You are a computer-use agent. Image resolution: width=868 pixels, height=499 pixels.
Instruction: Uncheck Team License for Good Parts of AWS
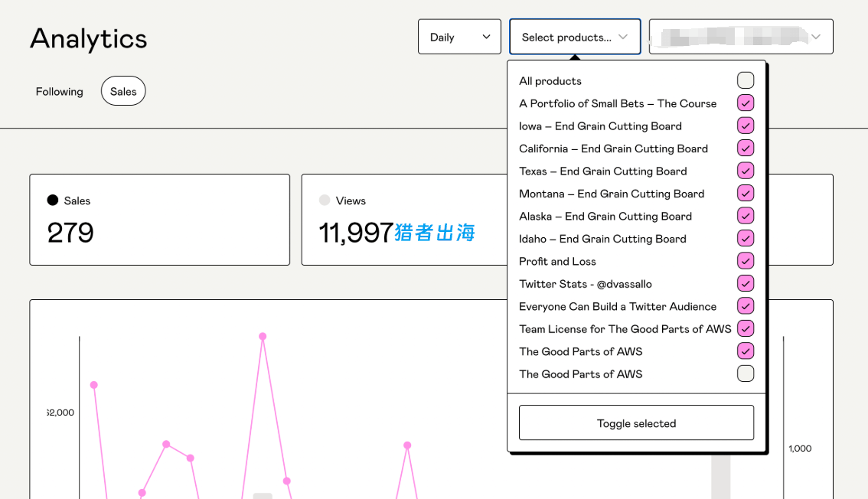click(x=745, y=328)
